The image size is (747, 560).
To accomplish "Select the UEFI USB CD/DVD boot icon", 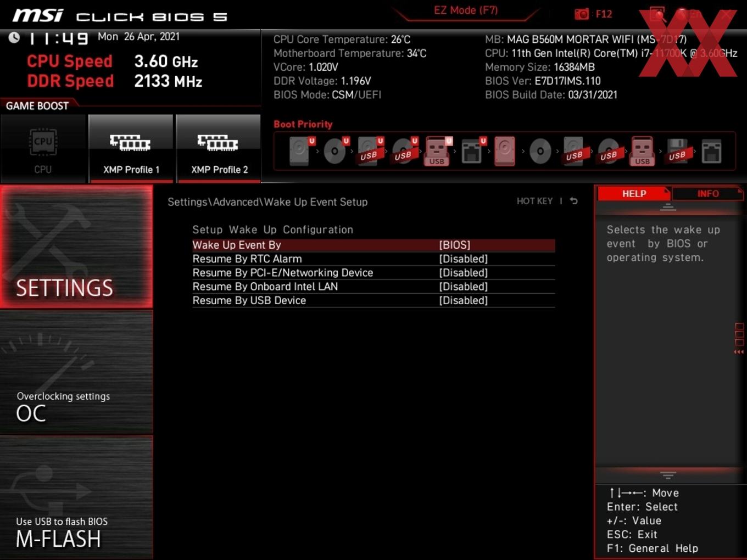I will tap(404, 151).
